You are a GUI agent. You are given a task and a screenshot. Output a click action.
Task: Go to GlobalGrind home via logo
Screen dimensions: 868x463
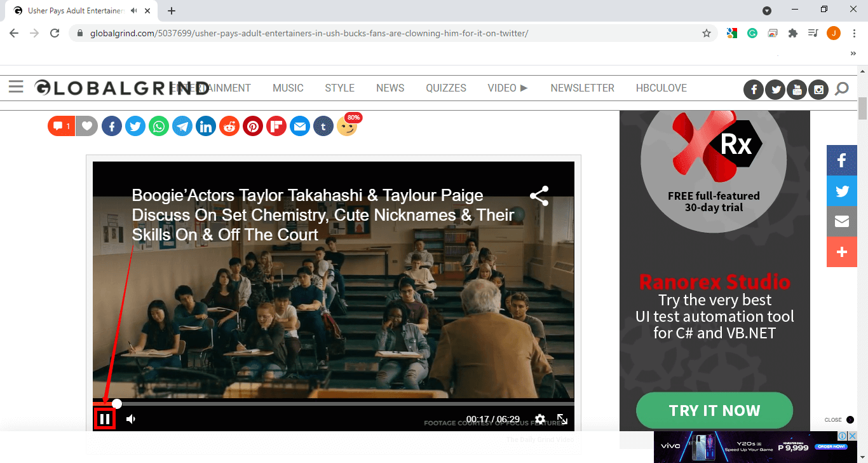click(121, 88)
